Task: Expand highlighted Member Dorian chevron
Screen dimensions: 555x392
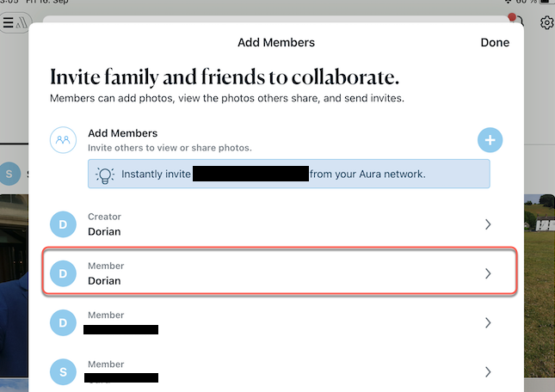Action: click(x=488, y=273)
